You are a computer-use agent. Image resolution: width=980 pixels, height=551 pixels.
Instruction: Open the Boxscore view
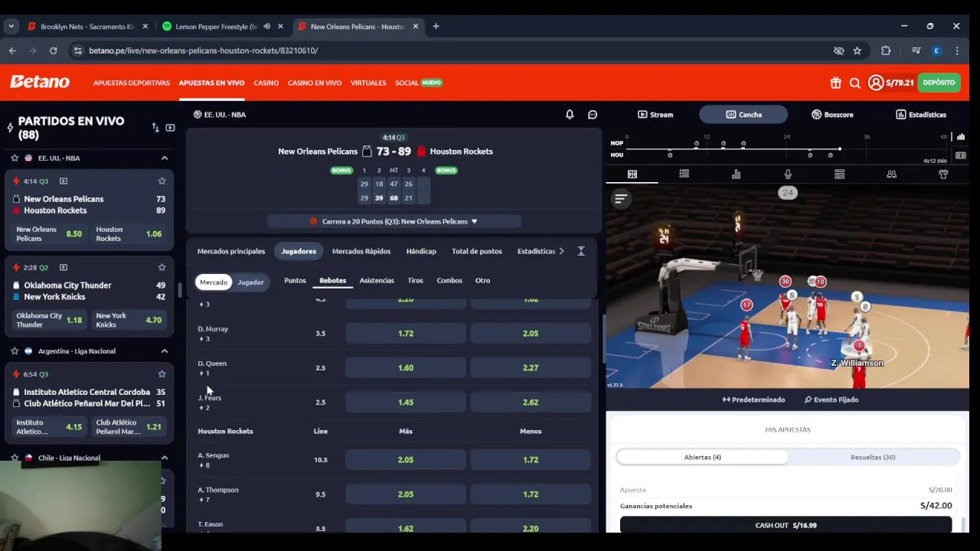(x=832, y=114)
